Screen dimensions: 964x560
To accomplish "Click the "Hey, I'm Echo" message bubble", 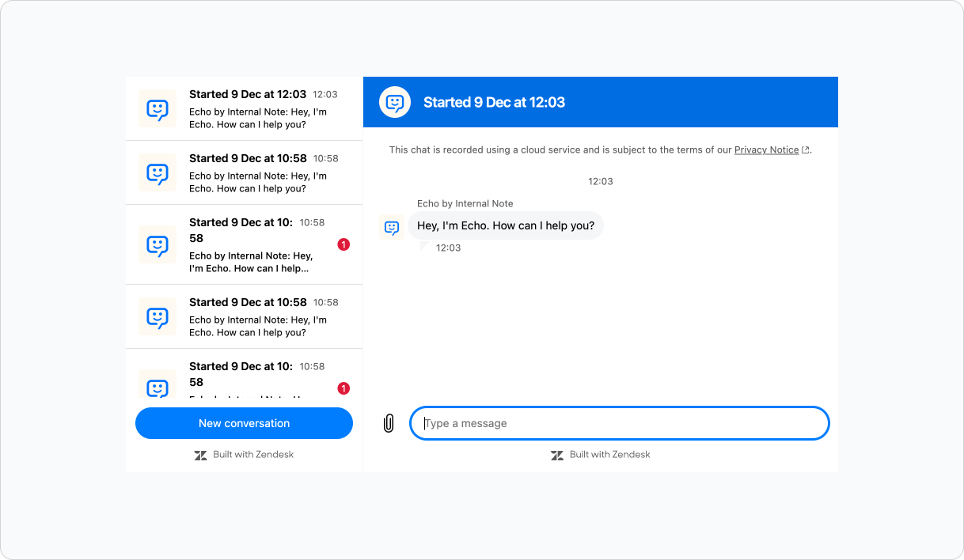I will point(505,225).
